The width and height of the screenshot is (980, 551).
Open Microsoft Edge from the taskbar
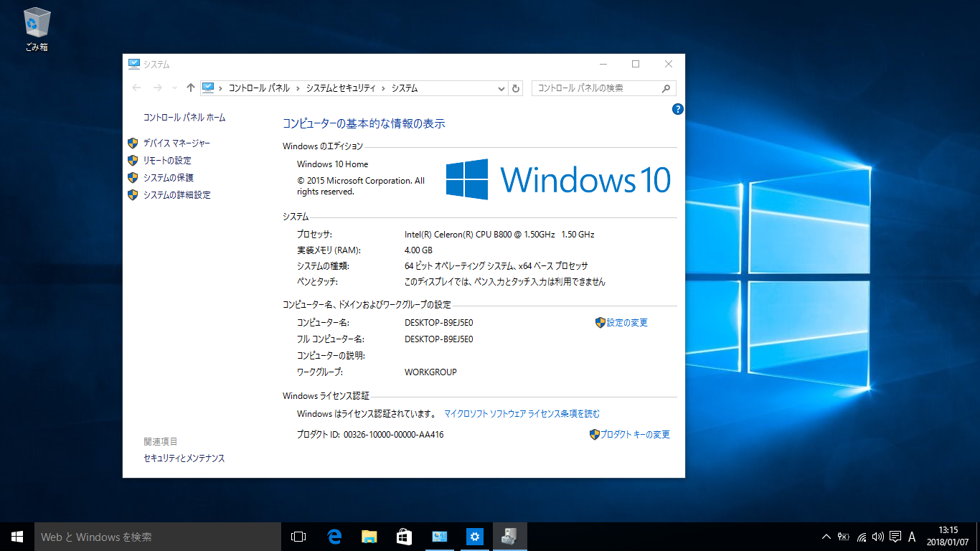point(334,537)
